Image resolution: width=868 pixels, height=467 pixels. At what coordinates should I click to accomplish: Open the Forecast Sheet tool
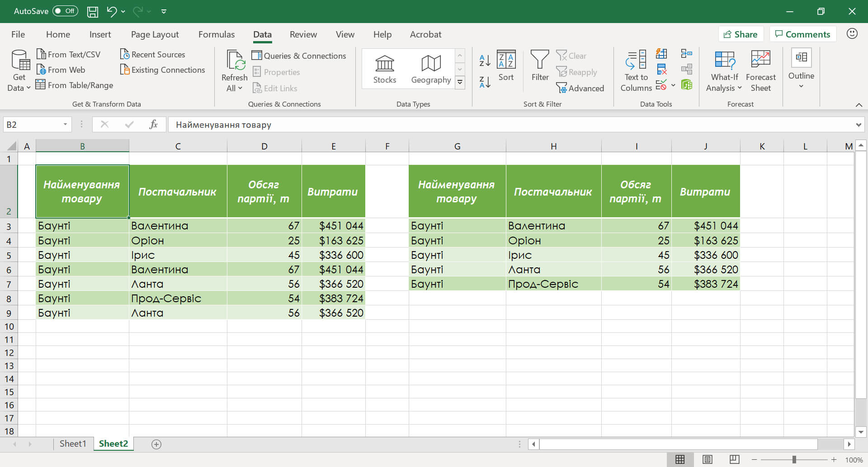(x=760, y=70)
